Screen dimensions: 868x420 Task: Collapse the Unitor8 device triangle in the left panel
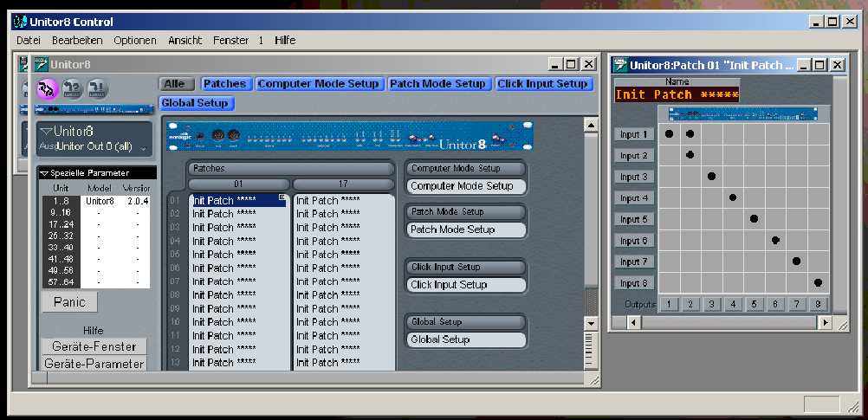47,132
